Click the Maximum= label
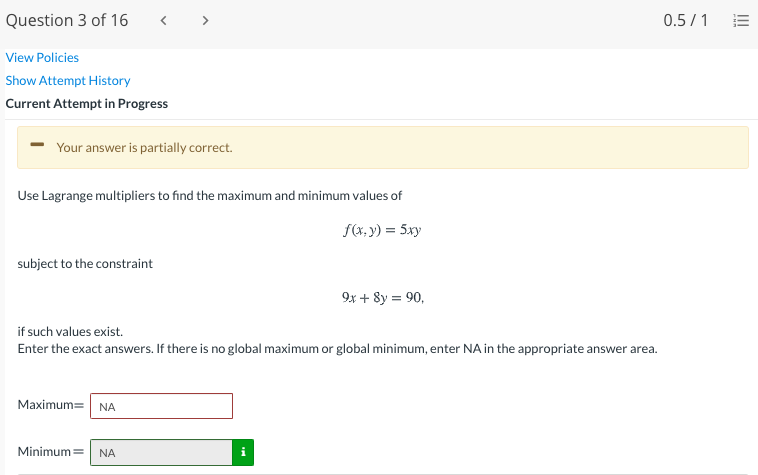Viewport: 758px width, 475px height. tap(51, 404)
